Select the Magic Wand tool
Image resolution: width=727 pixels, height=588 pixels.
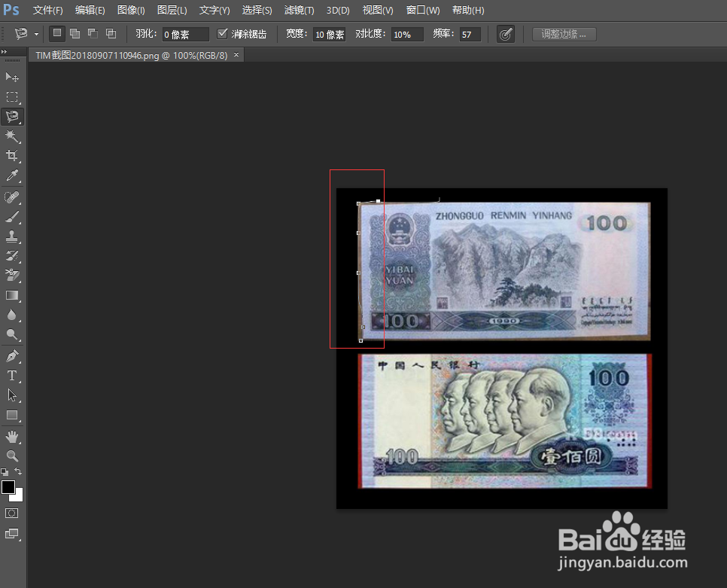point(12,136)
